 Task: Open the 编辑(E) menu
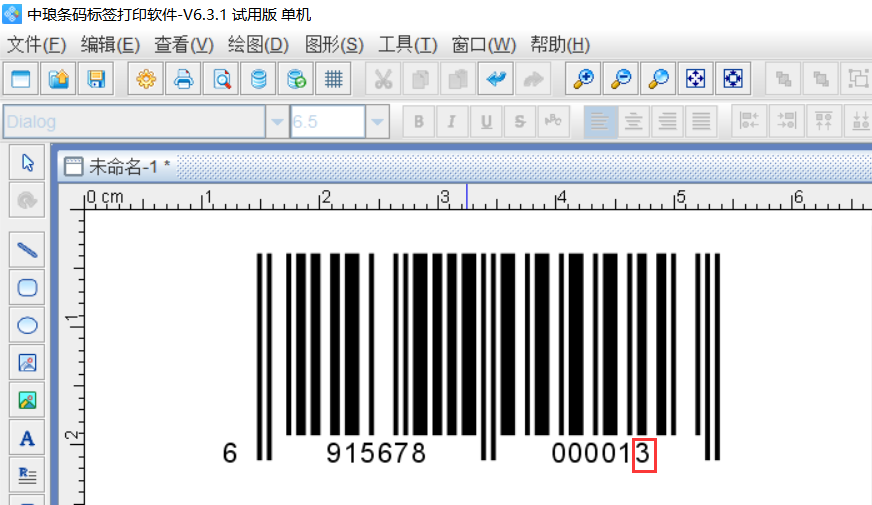(110, 44)
